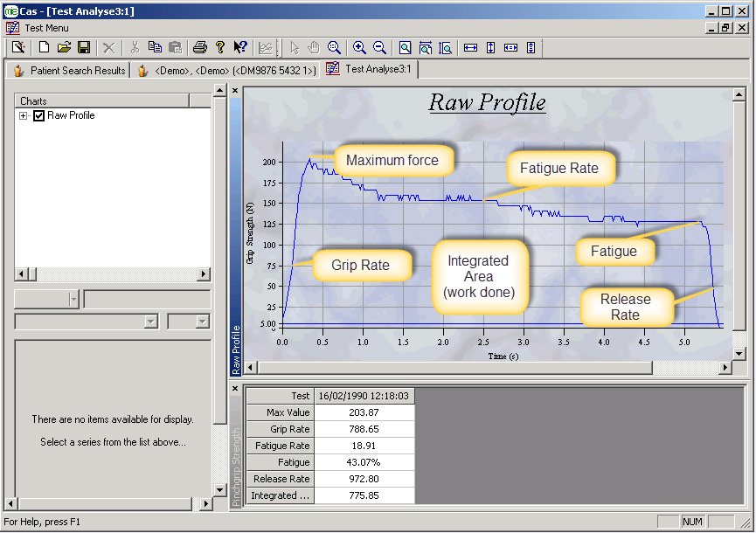
Task: Select the Fatigue value 43.07%
Action: [x=364, y=462]
